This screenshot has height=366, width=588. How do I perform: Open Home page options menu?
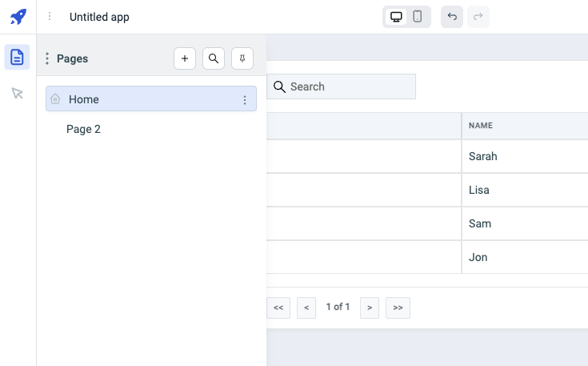(245, 99)
